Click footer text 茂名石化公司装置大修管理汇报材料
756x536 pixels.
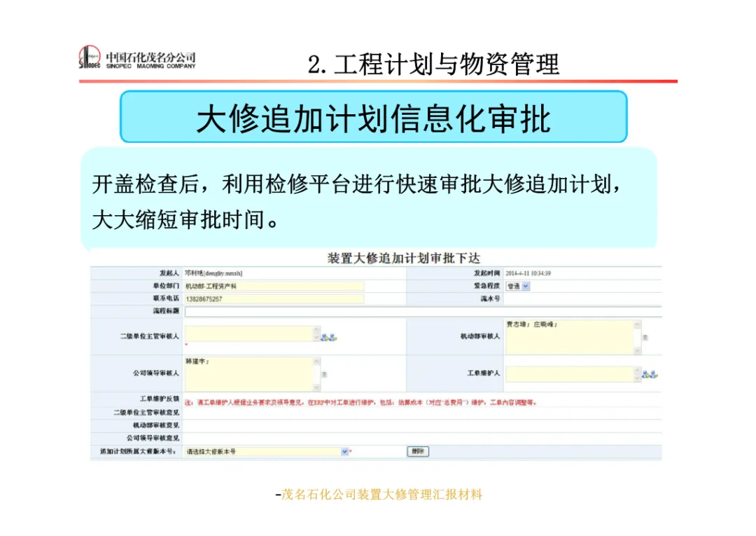[382, 495]
